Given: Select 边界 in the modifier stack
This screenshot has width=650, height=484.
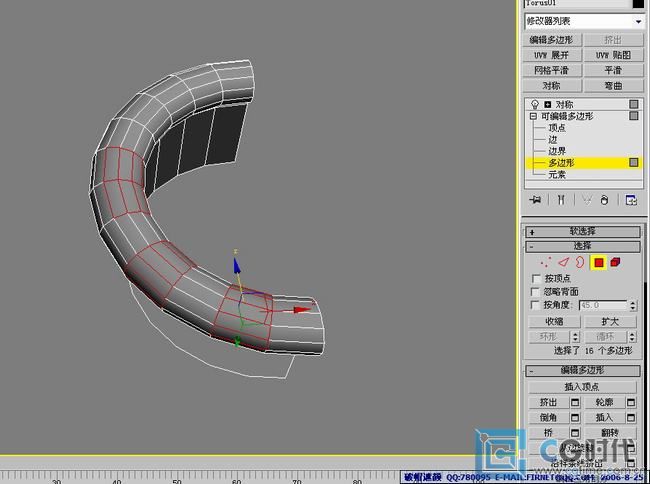Looking at the screenshot, I should (557, 151).
